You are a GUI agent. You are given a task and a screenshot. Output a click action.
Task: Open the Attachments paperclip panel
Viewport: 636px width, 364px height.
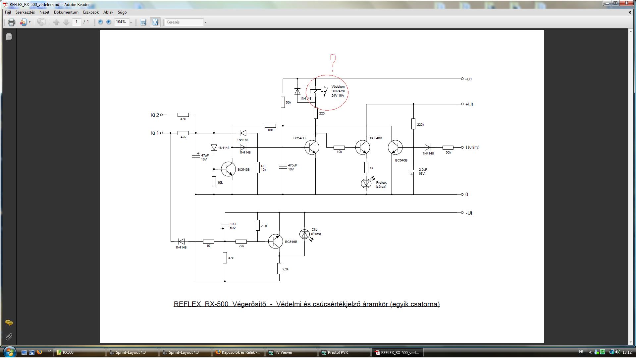9,337
